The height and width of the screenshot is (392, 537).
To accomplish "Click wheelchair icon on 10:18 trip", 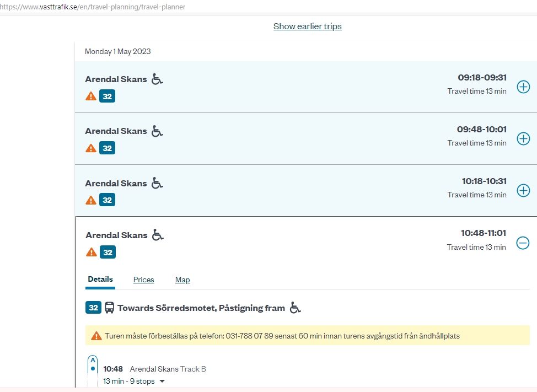I will (x=158, y=183).
